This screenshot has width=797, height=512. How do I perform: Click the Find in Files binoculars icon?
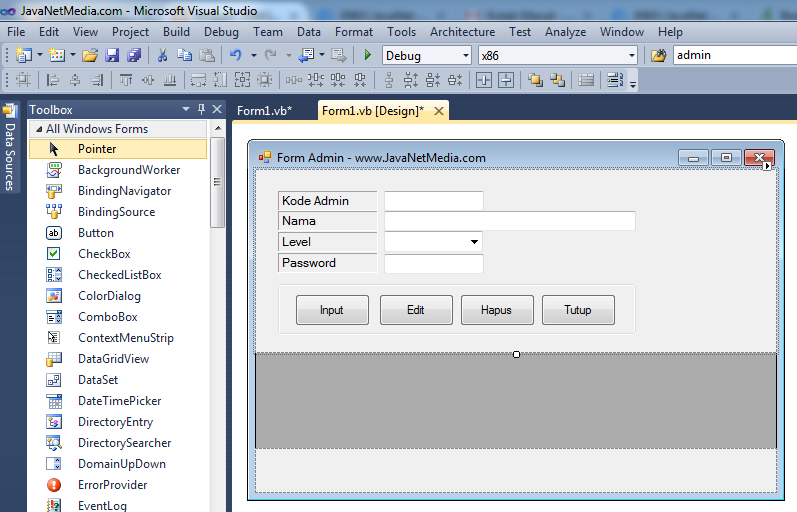click(659, 55)
